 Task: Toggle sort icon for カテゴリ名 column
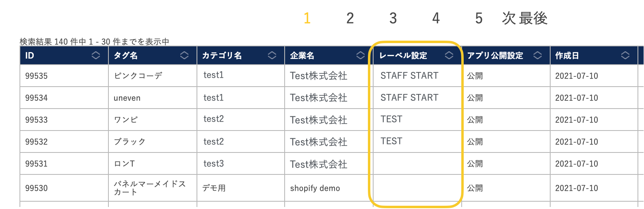pyautogui.click(x=272, y=55)
